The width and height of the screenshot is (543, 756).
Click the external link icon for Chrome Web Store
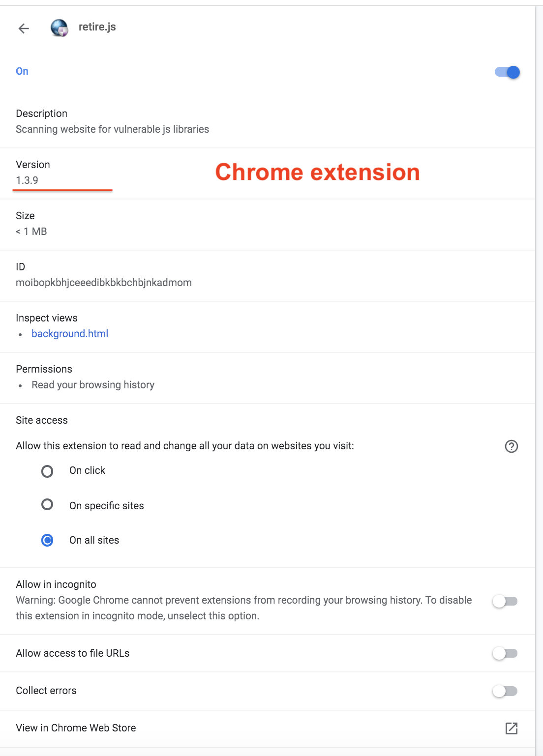[x=512, y=728]
